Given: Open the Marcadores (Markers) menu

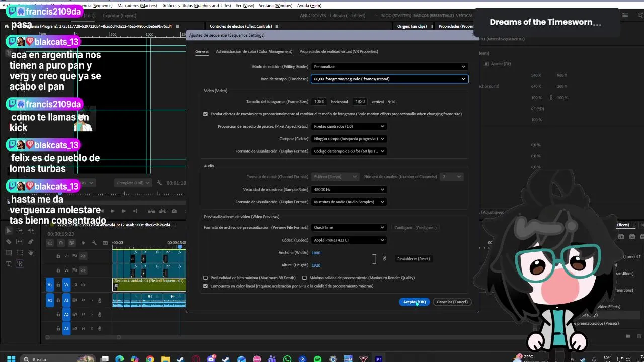Looking at the screenshot, I should (x=137, y=5).
